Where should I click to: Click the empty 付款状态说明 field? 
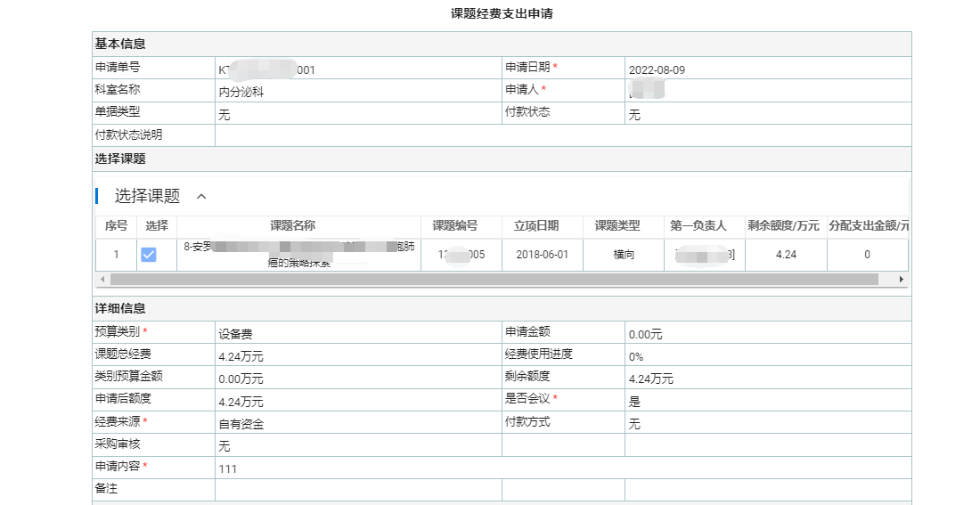(561, 135)
